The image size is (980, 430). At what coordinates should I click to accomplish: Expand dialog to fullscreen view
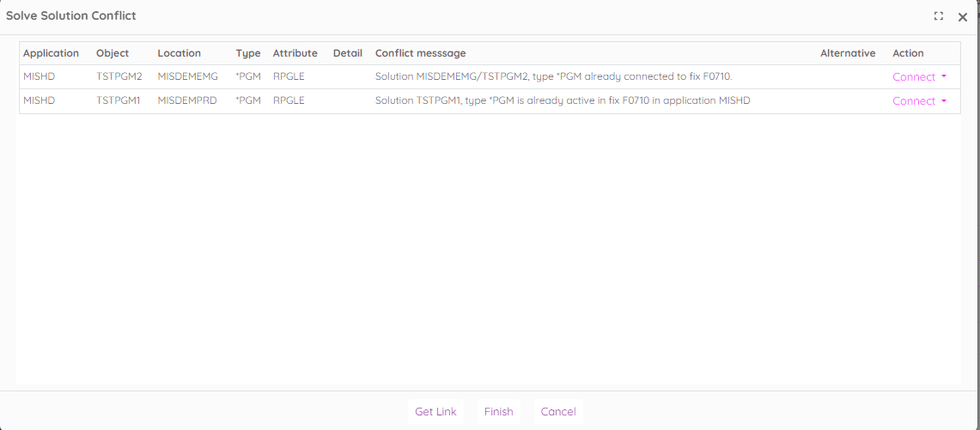[x=939, y=16]
